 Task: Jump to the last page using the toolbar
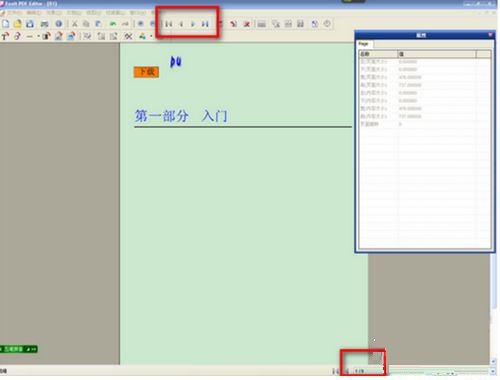205,24
